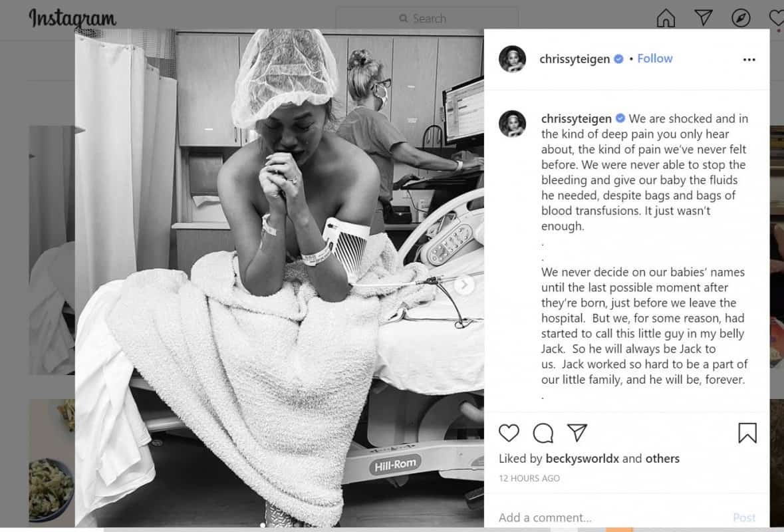The image size is (784, 532).
Task: Click chrissyteigen avatar beside caption
Action: [x=513, y=124]
